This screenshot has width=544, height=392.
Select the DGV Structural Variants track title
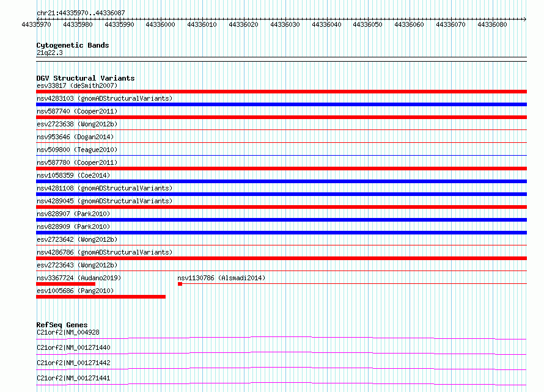pyautogui.click(x=86, y=78)
